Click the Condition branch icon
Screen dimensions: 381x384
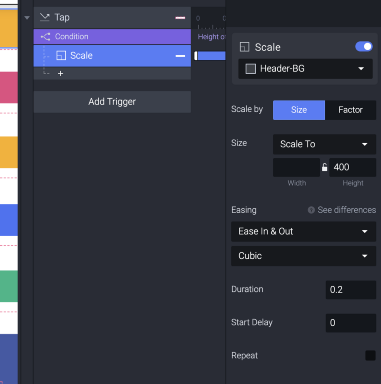point(45,36)
